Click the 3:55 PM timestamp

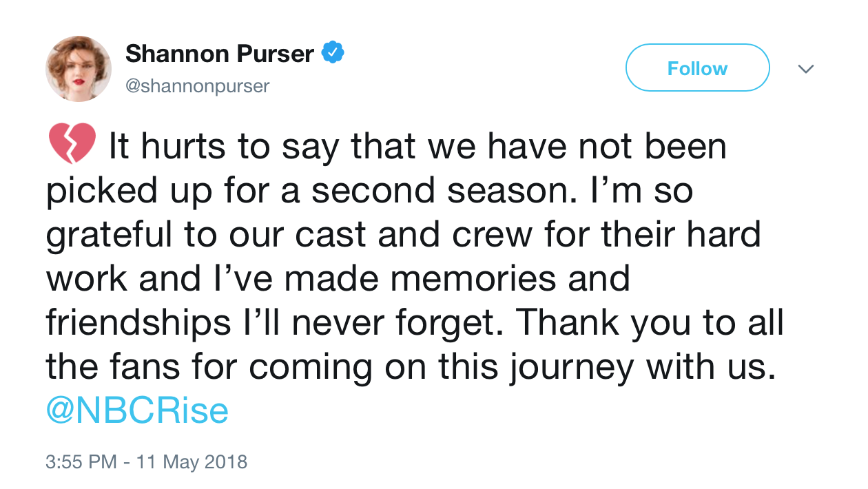[x=81, y=461]
